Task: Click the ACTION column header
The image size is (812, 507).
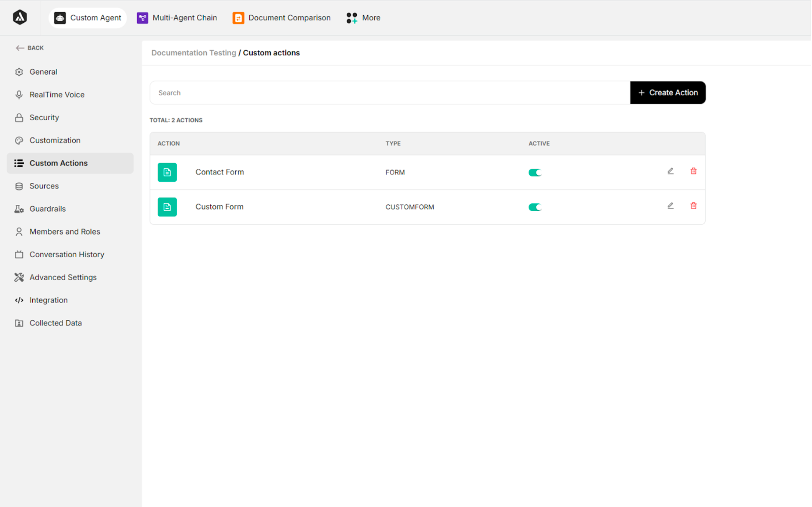Action: coord(168,143)
